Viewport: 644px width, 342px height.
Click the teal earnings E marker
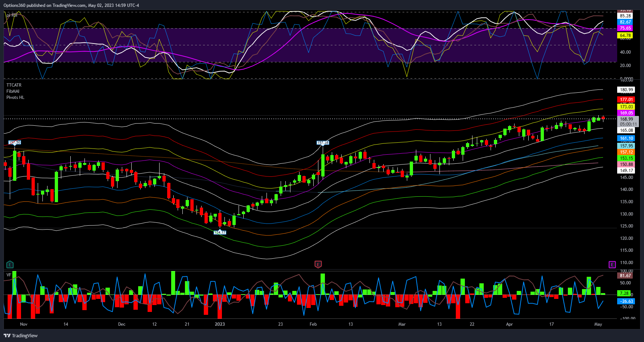coord(10,264)
